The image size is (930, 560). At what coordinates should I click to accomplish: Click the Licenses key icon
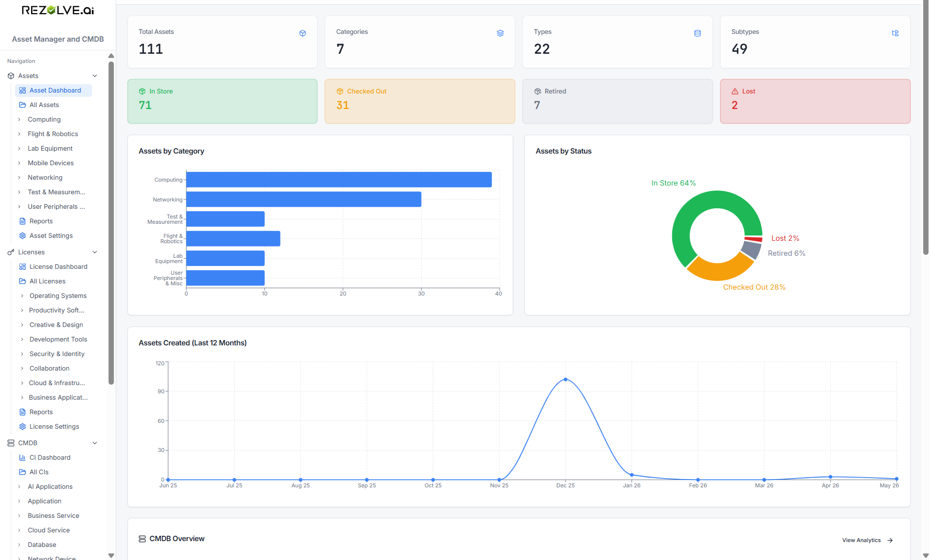pyautogui.click(x=11, y=252)
